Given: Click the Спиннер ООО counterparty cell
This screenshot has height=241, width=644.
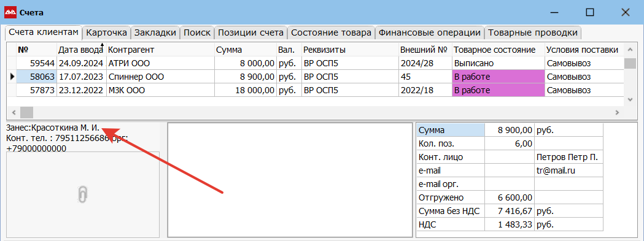Looking at the screenshot, I should pos(160,77).
